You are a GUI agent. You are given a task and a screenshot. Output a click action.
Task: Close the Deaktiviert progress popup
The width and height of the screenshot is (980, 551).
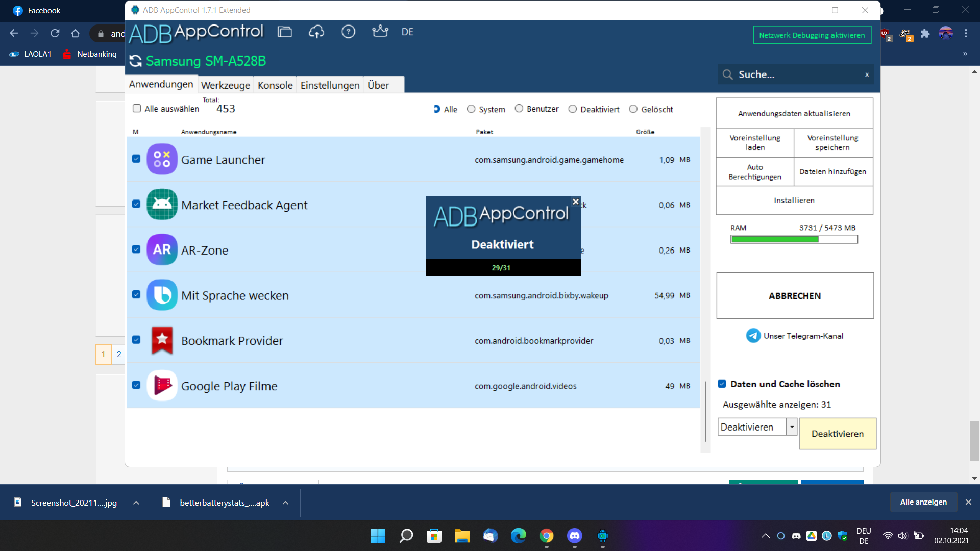point(576,202)
